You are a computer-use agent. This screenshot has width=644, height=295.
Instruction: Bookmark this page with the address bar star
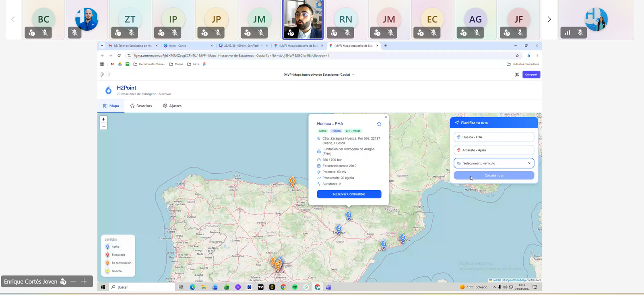(x=517, y=56)
